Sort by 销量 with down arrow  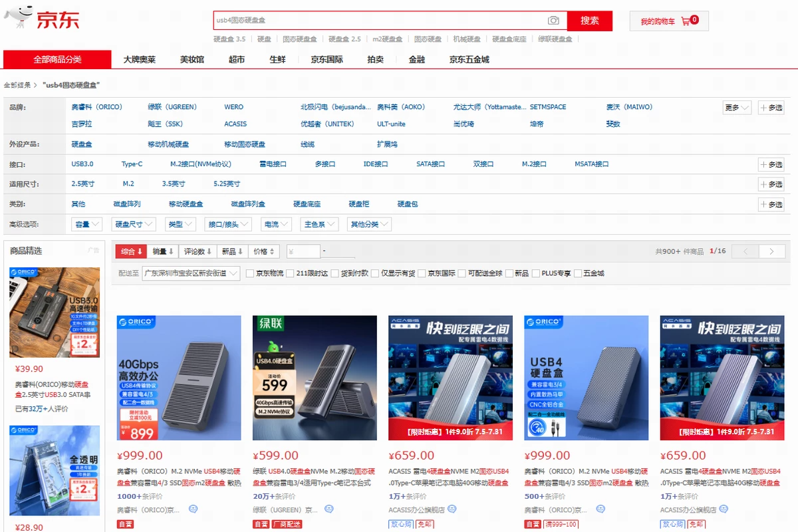164,251
